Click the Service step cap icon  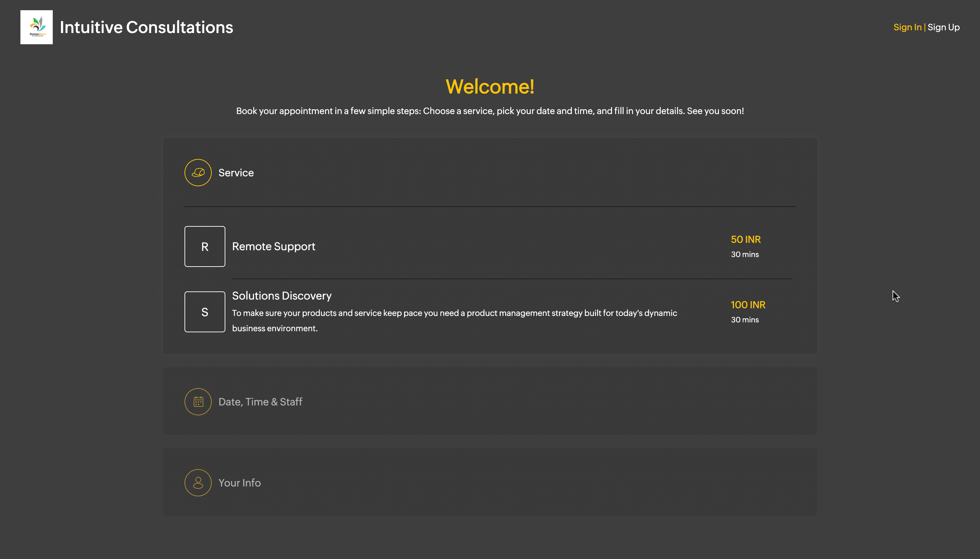[198, 173]
